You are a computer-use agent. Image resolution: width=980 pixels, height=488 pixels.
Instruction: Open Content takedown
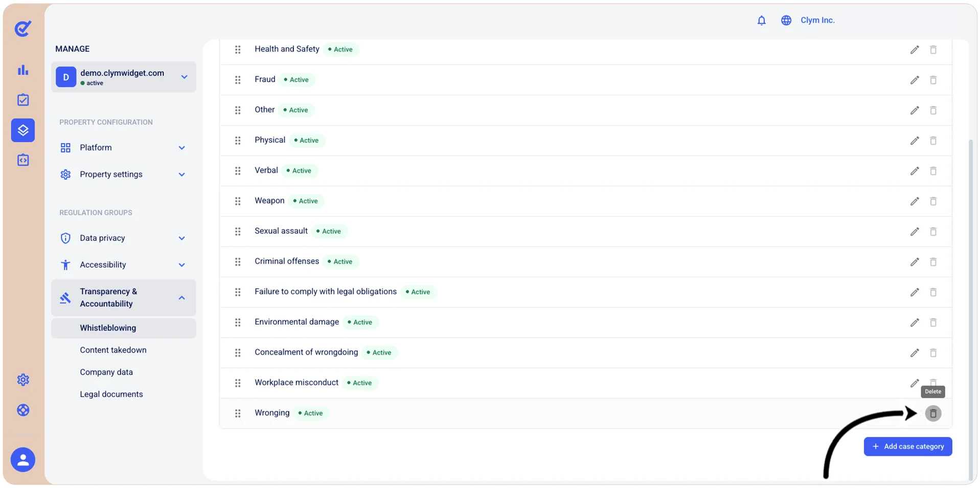[113, 350]
